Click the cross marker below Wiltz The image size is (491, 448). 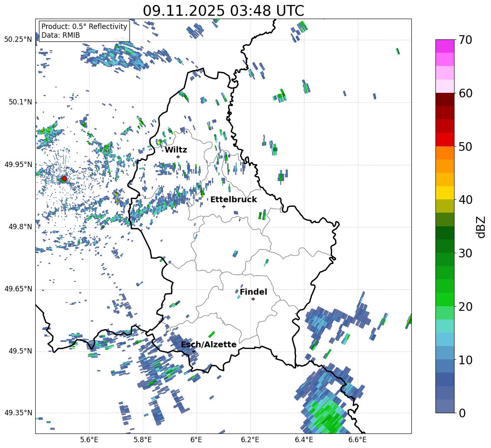[x=178, y=157]
